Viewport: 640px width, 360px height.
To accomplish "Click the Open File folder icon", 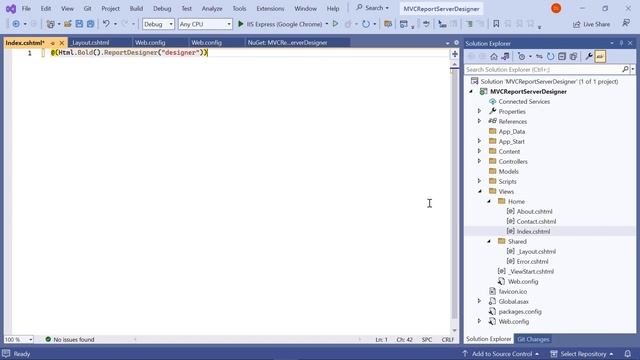I will (68, 24).
